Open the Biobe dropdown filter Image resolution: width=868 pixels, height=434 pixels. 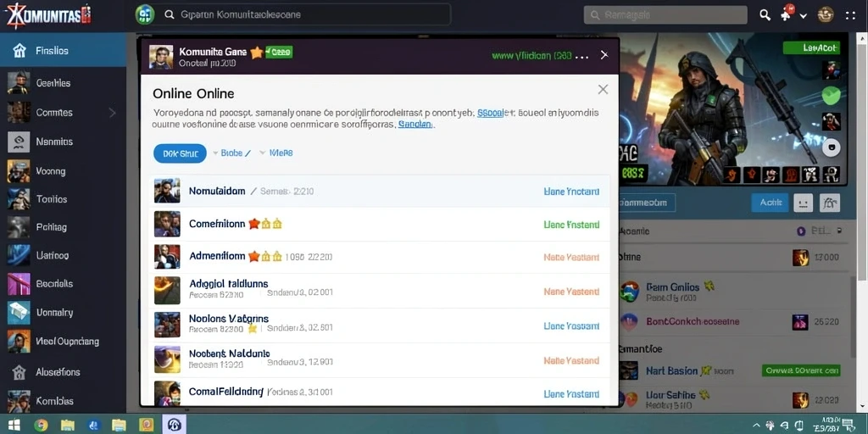coord(231,153)
